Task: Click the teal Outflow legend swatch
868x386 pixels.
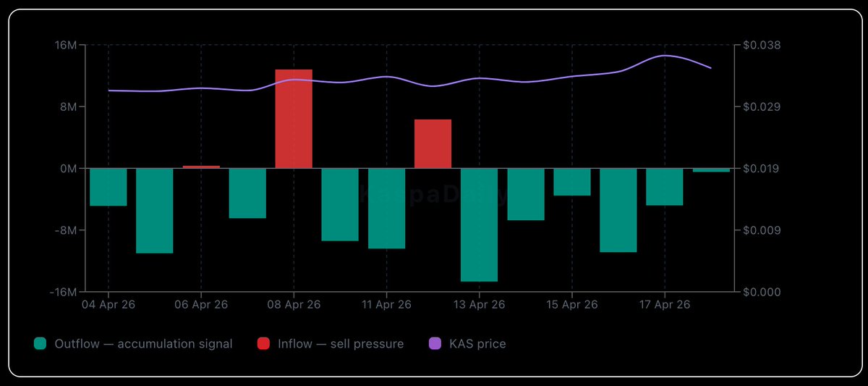Action: (40, 344)
